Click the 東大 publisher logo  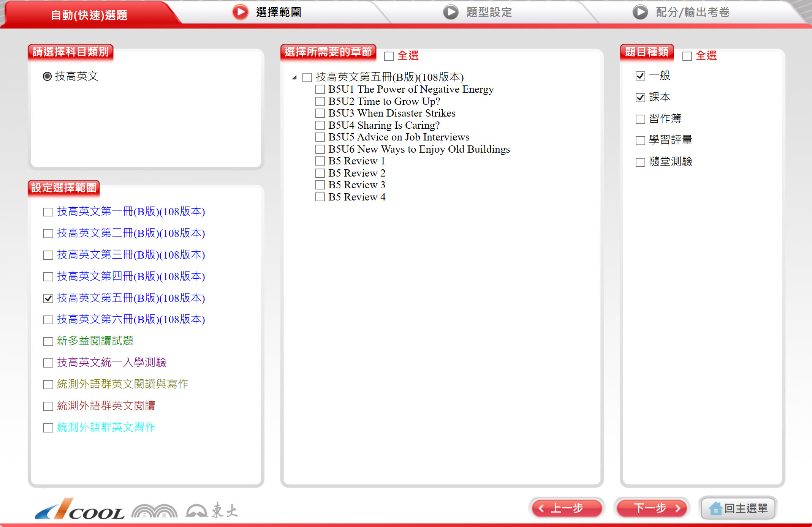click(212, 510)
